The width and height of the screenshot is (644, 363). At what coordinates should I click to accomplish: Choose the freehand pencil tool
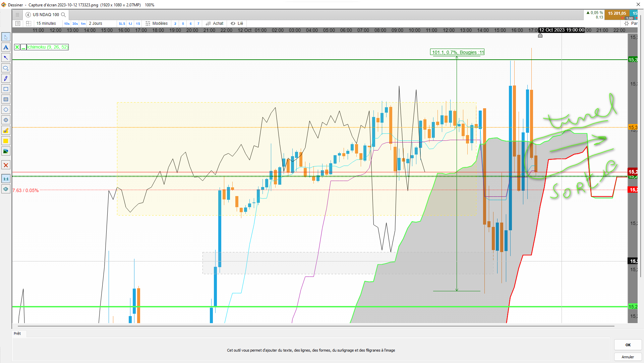pos(6,78)
